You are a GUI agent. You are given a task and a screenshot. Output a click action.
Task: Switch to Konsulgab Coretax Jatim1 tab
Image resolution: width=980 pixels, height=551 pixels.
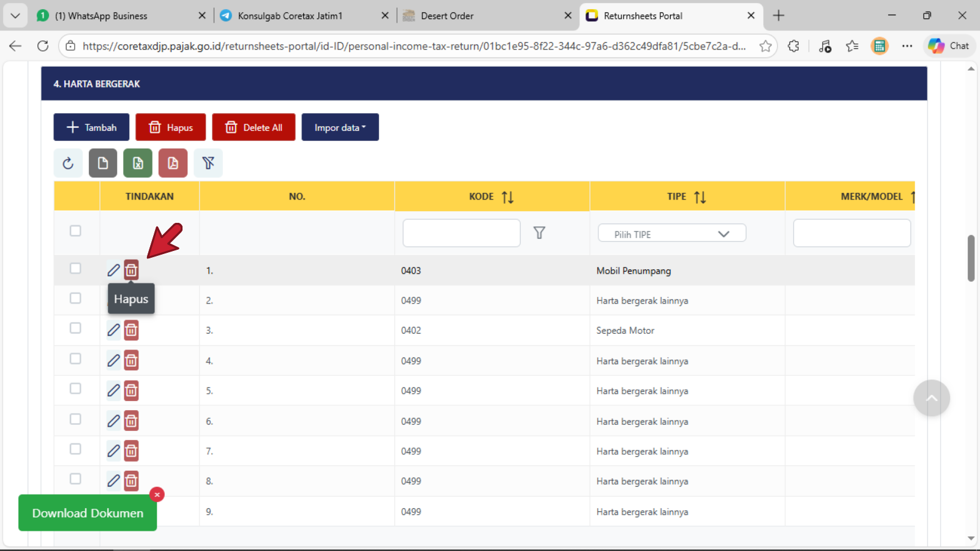(290, 16)
